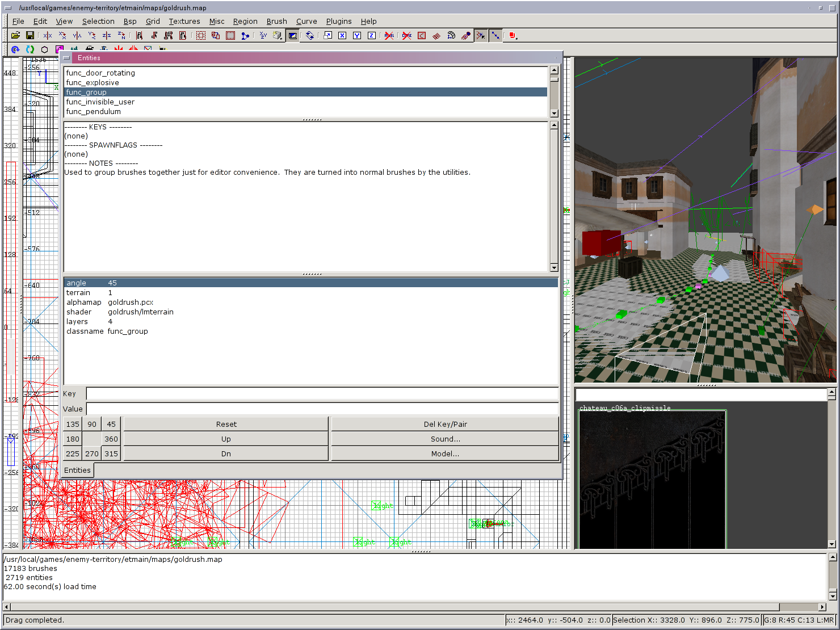The height and width of the screenshot is (630, 840).
Task: Click the show patch bounding box icon
Action: pyautogui.click(x=422, y=35)
